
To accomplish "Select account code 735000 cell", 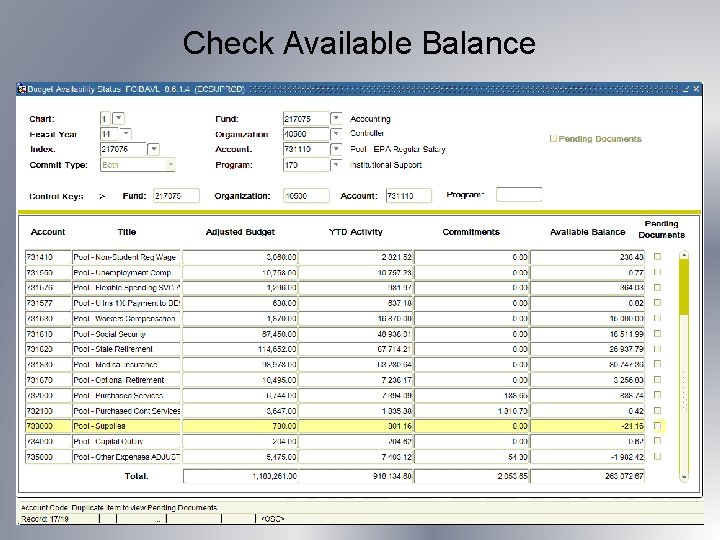I will point(48,457).
